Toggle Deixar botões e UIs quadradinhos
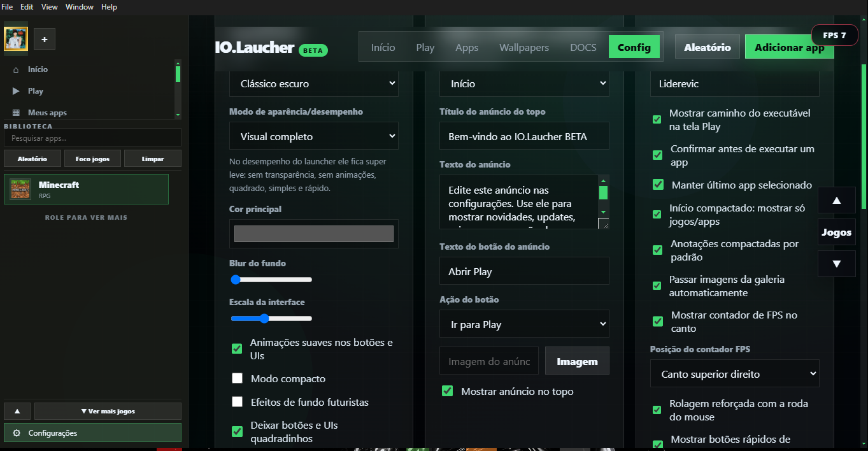Image resolution: width=868 pixels, height=451 pixels. (237, 431)
